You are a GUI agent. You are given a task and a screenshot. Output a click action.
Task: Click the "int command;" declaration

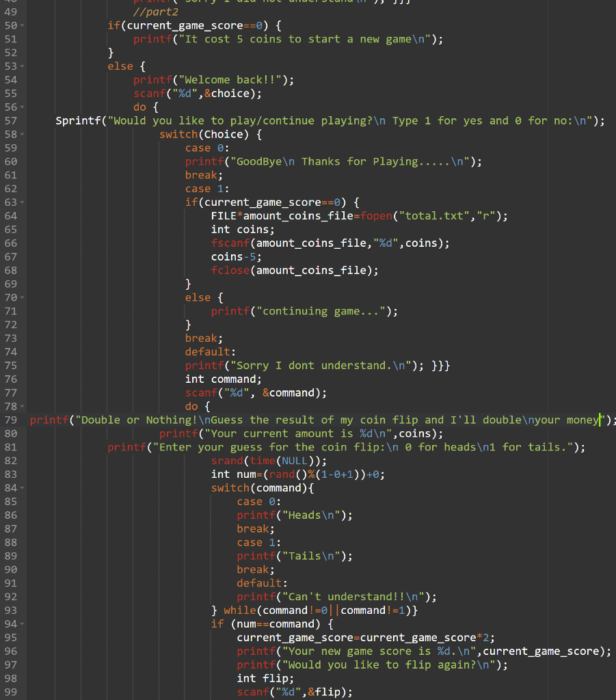(223, 379)
